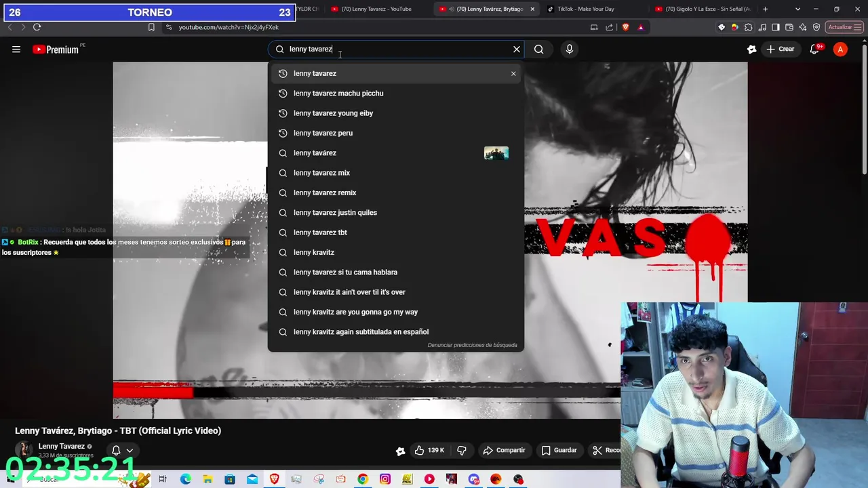Switch to '(70) Gigolo Y La Exce' tab

(x=702, y=9)
